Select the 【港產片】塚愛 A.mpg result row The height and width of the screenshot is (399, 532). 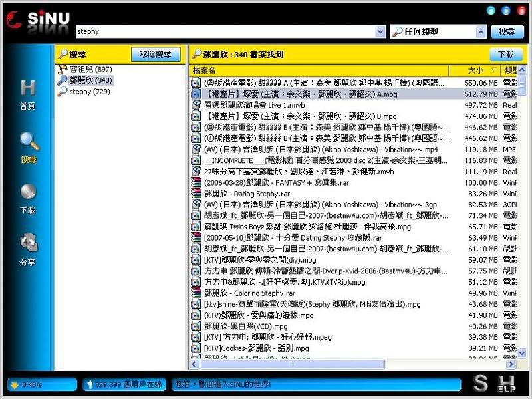[x=353, y=94]
